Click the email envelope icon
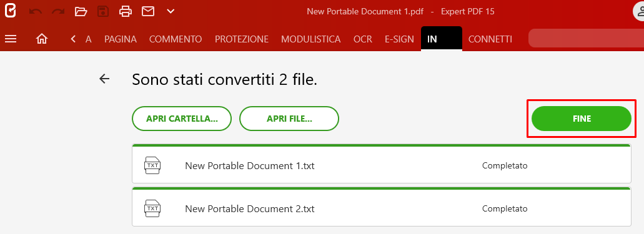 pyautogui.click(x=148, y=11)
